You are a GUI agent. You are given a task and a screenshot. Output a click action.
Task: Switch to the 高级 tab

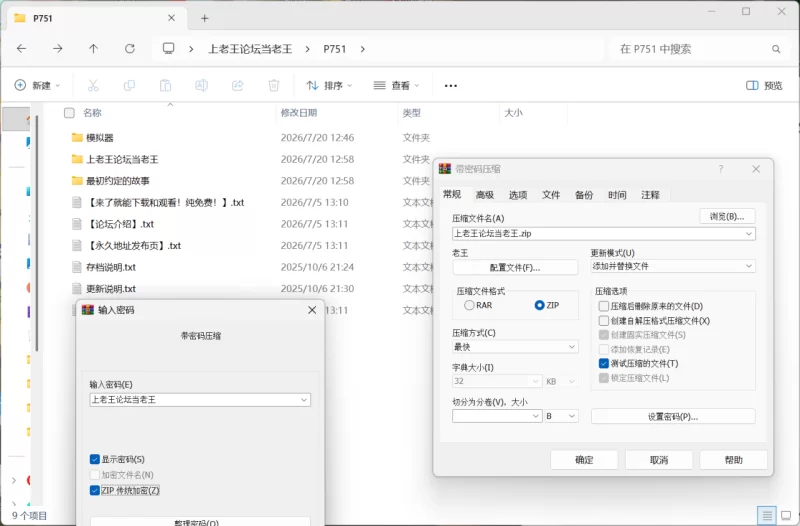click(x=485, y=194)
